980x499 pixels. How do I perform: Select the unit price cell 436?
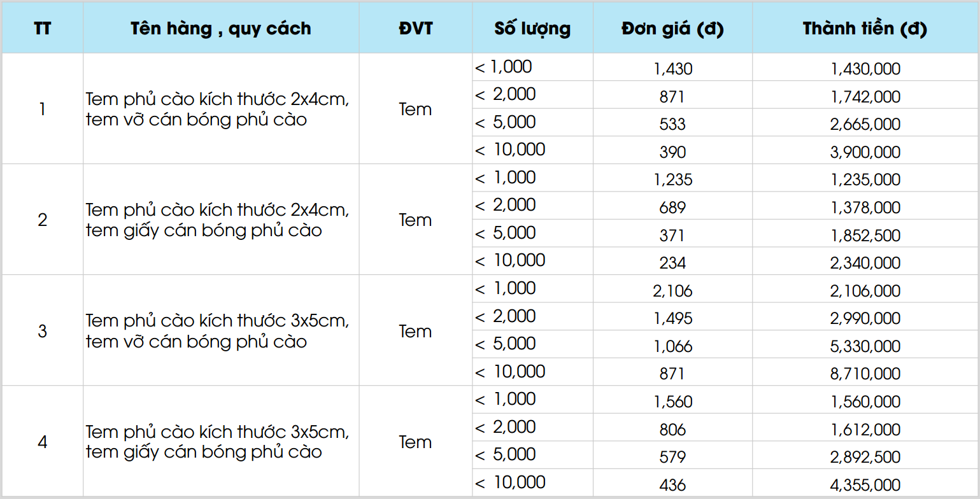pos(672,483)
